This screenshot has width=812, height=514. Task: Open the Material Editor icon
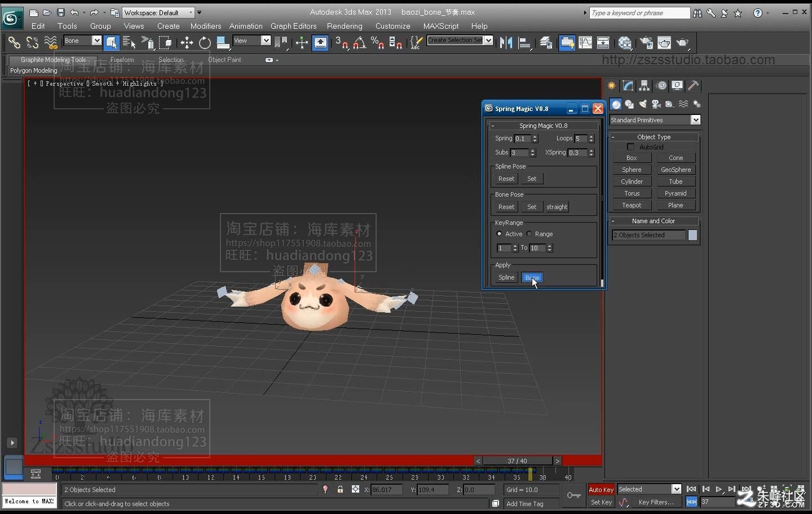(x=625, y=42)
